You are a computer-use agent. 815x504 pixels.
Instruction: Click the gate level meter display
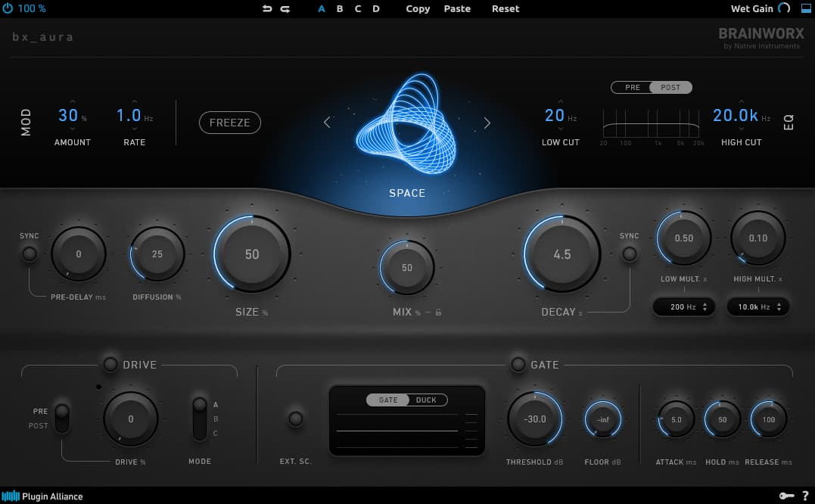pyautogui.click(x=407, y=421)
